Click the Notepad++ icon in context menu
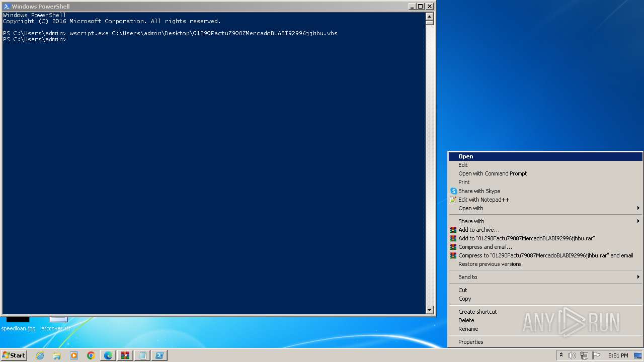This screenshot has height=362, width=644. click(453, 200)
